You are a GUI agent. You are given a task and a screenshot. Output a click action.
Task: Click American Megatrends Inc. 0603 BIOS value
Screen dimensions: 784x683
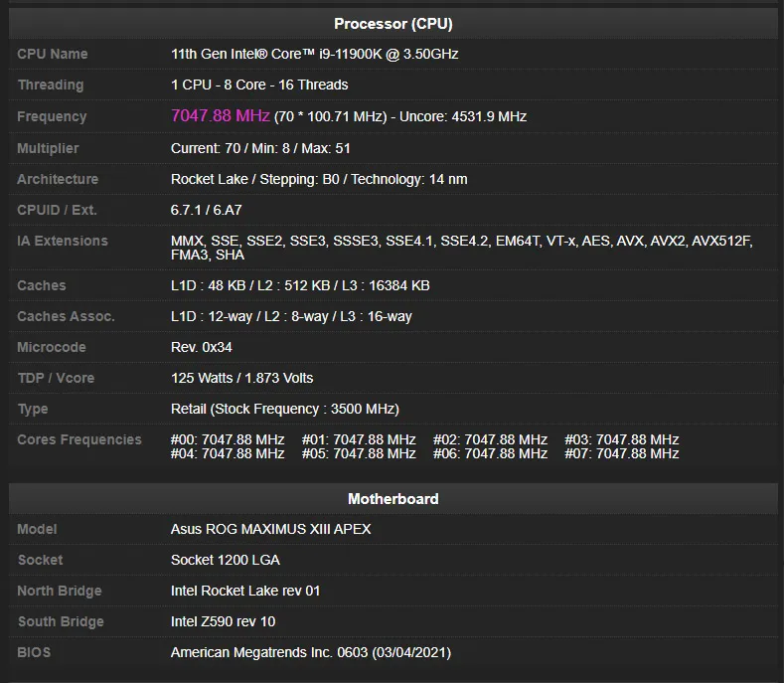point(311,652)
